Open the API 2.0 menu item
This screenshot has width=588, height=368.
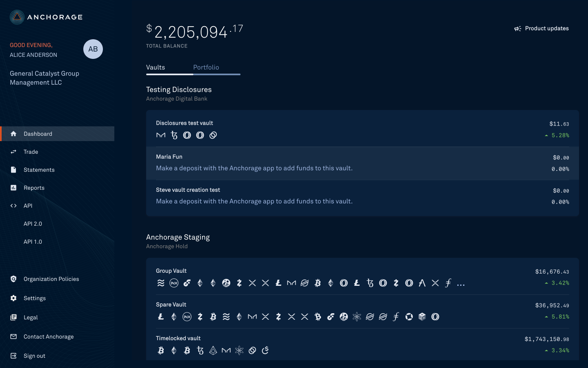click(x=33, y=224)
